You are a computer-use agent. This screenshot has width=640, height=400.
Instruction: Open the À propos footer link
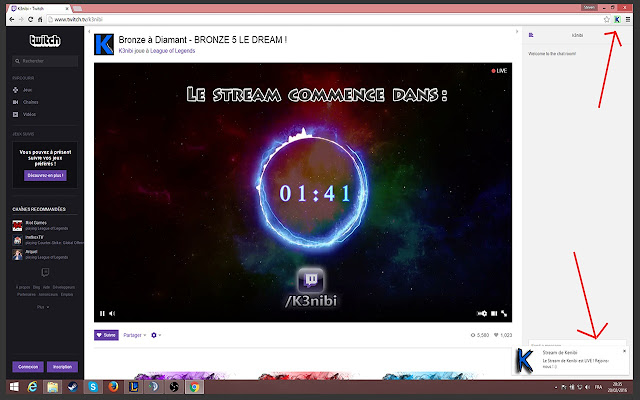pyautogui.click(x=23, y=287)
